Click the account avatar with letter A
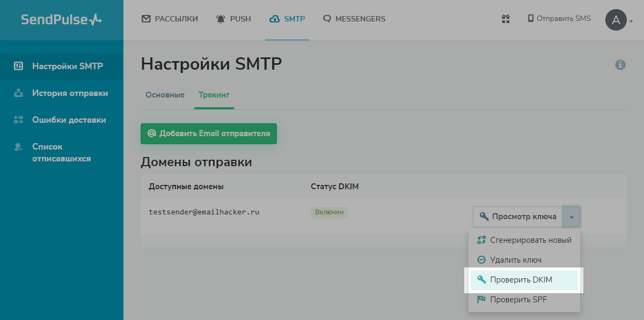This screenshot has height=320, width=644. [x=616, y=20]
